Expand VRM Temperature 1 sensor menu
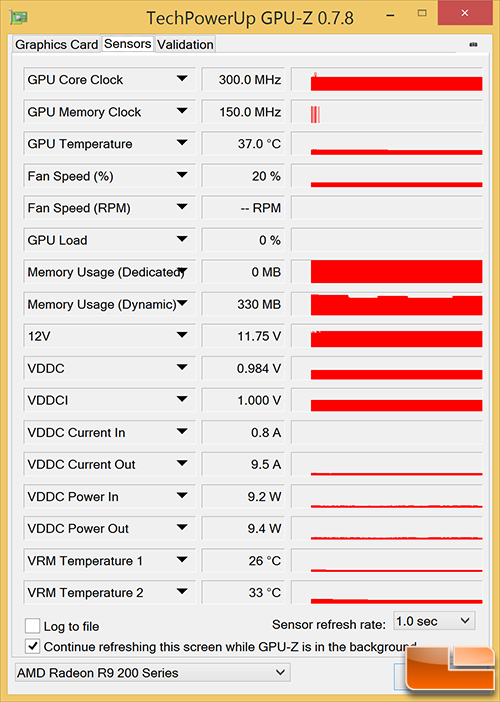Image resolution: width=500 pixels, height=702 pixels. tap(182, 559)
